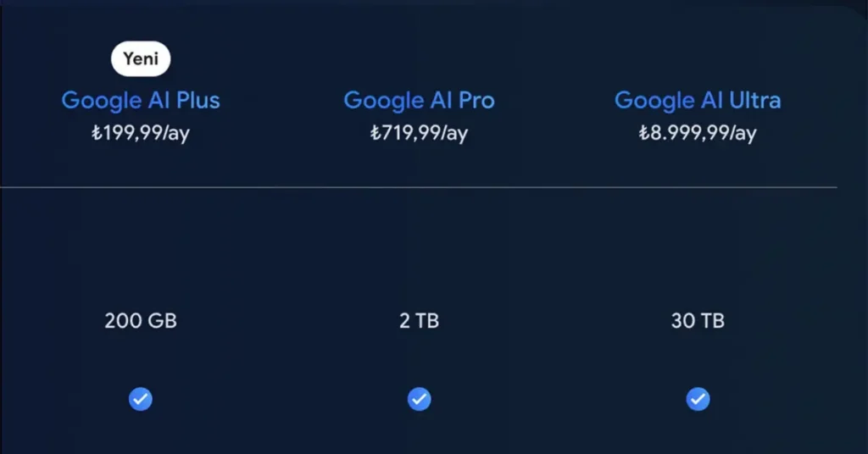The height and width of the screenshot is (454, 868).
Task: Click the 30 TB storage value
Action: 698,321
